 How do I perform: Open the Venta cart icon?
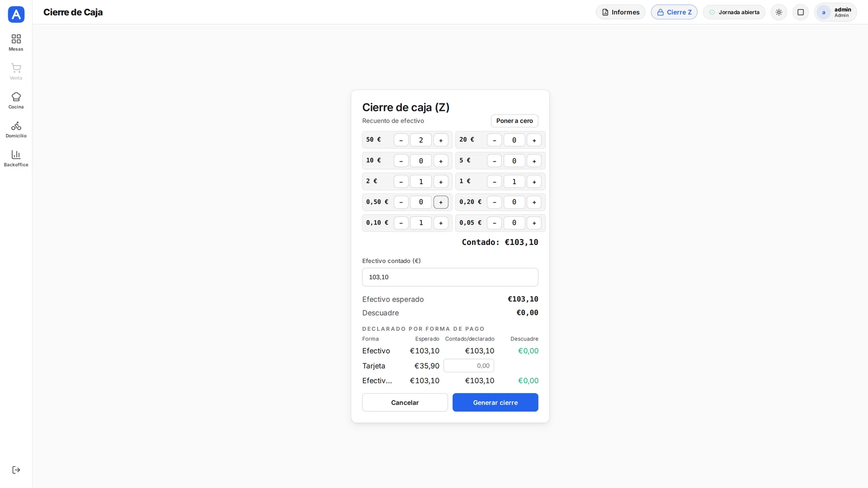pyautogui.click(x=16, y=72)
